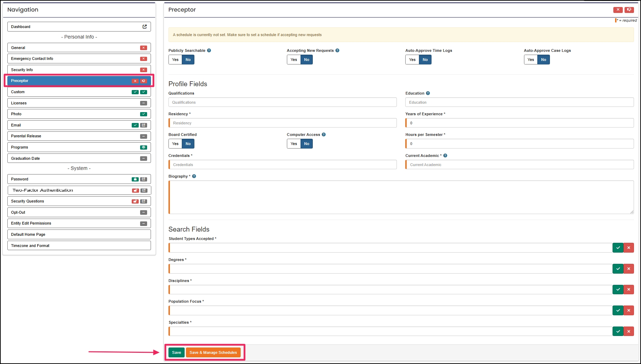
Task: Switch Board Certified to Yes
Action: pyautogui.click(x=175, y=144)
